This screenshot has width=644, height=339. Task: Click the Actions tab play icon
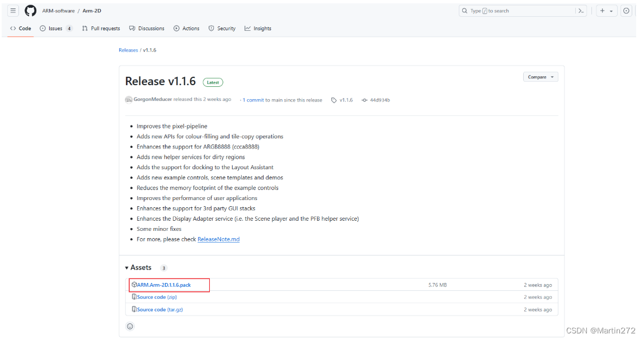pyautogui.click(x=177, y=29)
